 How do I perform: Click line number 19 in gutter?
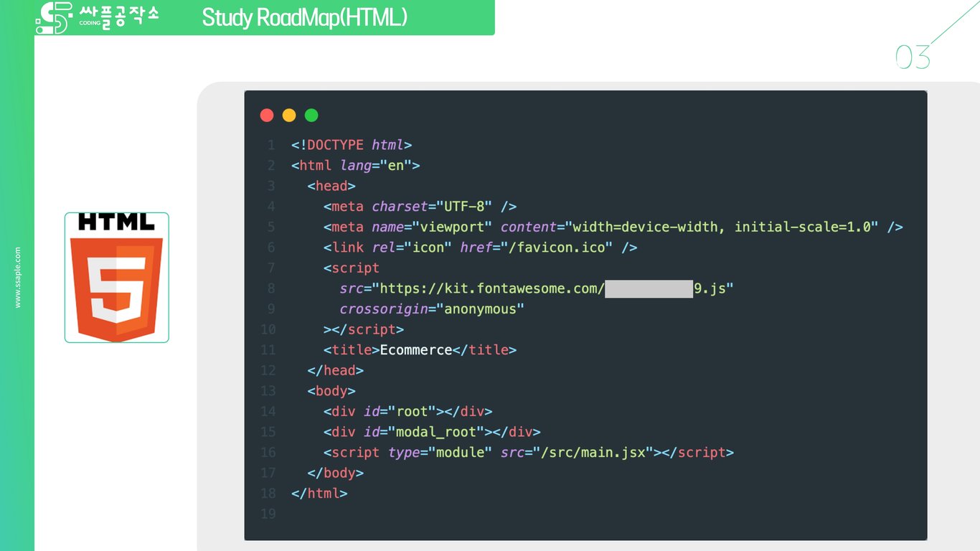[x=268, y=514]
